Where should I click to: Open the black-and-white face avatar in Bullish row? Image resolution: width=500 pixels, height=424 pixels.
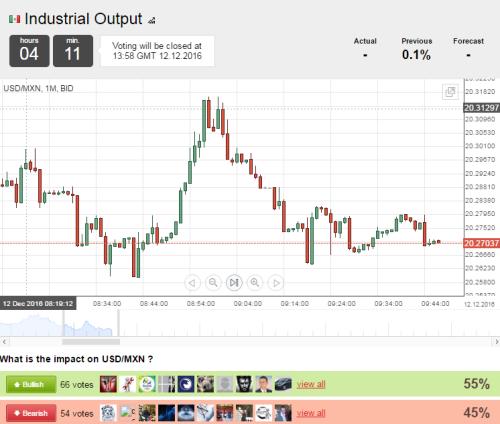tap(244, 384)
